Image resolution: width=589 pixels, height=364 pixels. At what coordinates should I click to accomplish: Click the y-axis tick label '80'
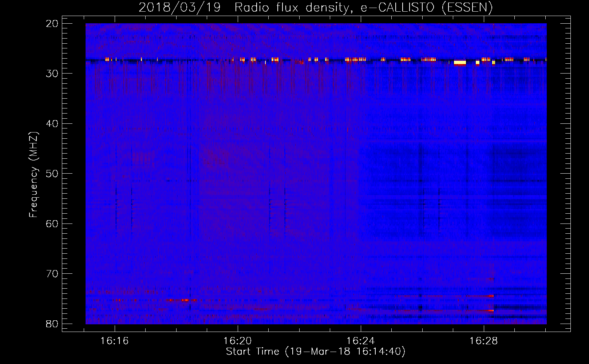tap(52, 324)
